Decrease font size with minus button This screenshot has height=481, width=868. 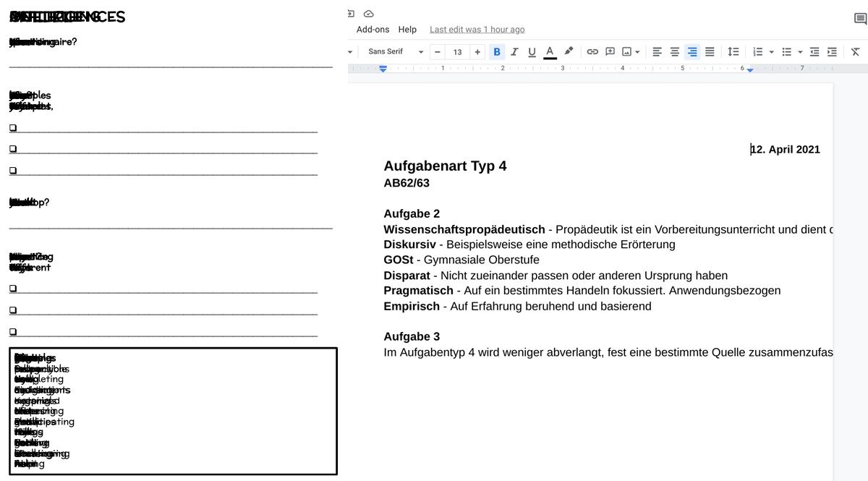[x=437, y=52]
